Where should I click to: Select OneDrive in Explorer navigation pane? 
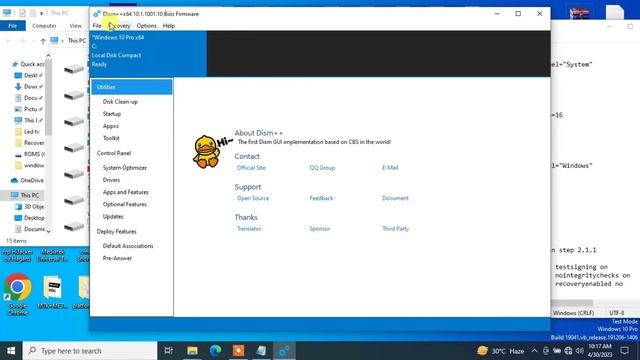point(27,180)
